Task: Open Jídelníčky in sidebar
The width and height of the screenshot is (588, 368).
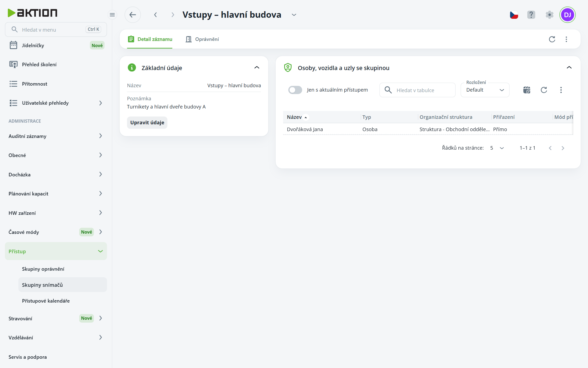Action: (56, 46)
